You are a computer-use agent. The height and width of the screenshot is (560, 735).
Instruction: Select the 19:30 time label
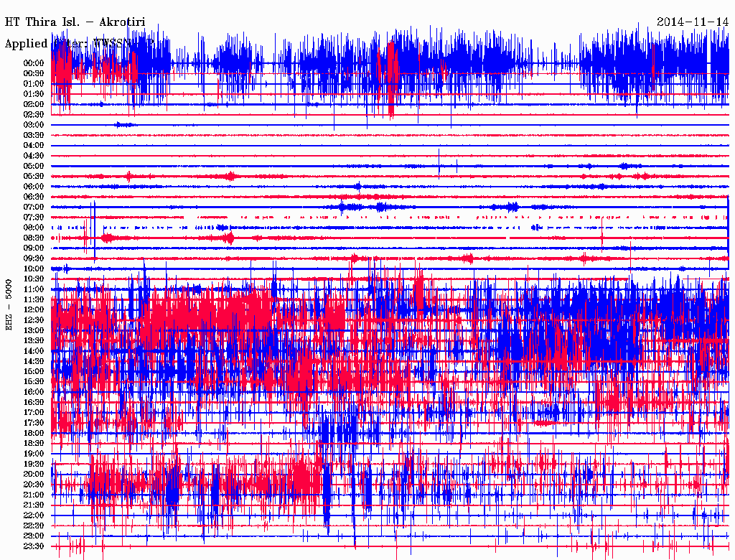tap(33, 464)
